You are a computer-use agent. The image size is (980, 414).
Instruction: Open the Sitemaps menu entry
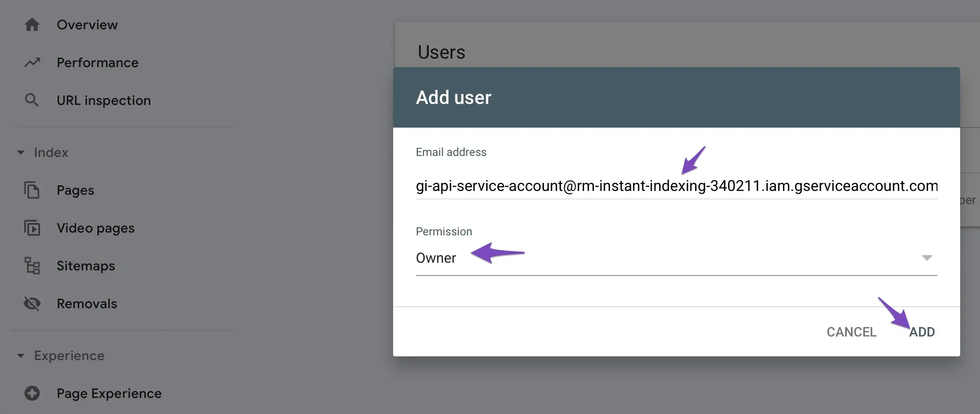click(x=86, y=266)
